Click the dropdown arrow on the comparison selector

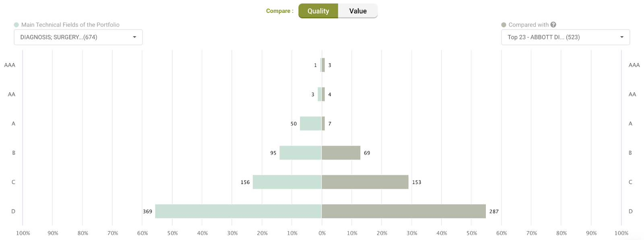[x=622, y=37]
